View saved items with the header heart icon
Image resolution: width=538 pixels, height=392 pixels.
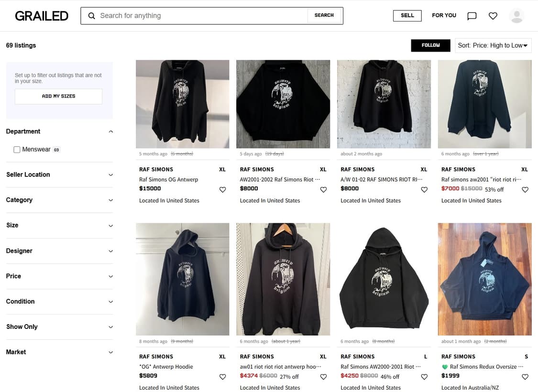point(493,15)
